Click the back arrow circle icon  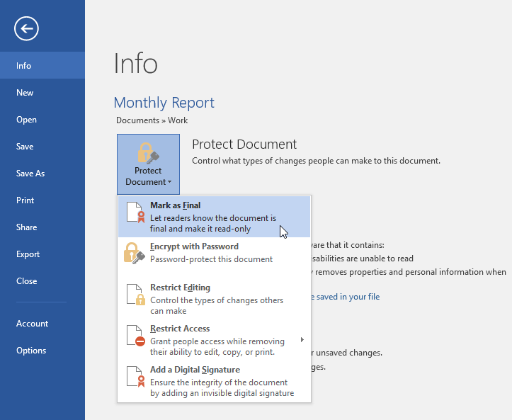click(26, 28)
